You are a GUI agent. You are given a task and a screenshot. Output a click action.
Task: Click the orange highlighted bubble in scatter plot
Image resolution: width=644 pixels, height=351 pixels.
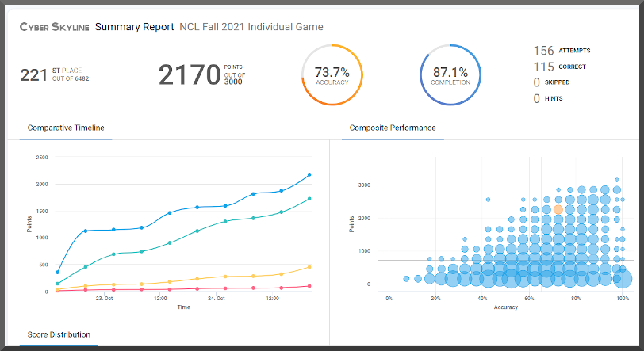point(558,209)
